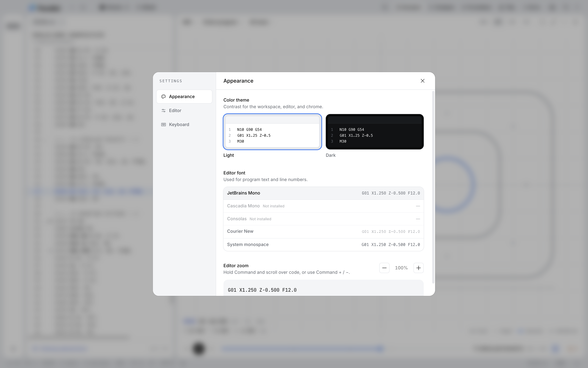This screenshot has width=588, height=368.
Task: Open the Editor settings section
Action: 184,111
